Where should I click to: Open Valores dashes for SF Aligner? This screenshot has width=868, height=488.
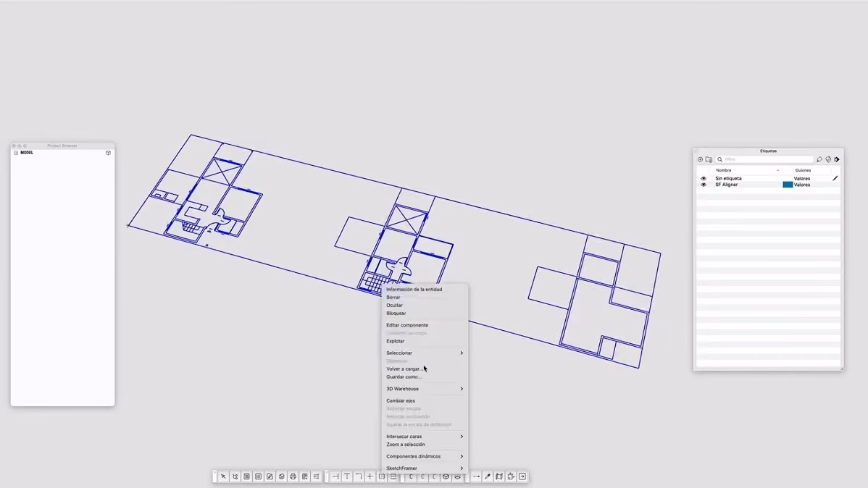point(802,185)
